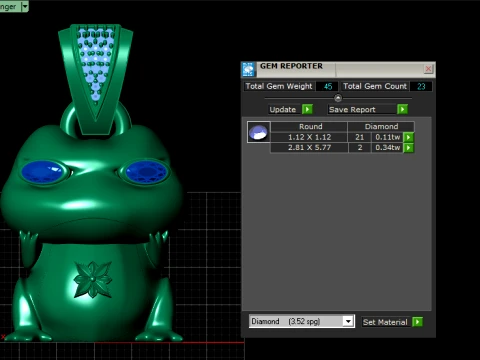Image resolution: width=480 pixels, height=360 pixels.
Task: Open the dropdown arrow in the top-left corner
Action: (25, 6)
